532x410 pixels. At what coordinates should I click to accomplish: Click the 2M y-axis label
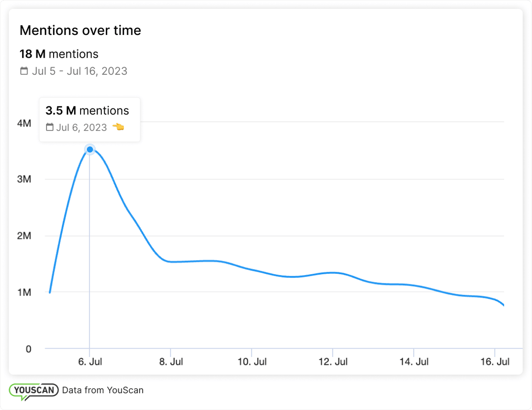click(x=24, y=236)
